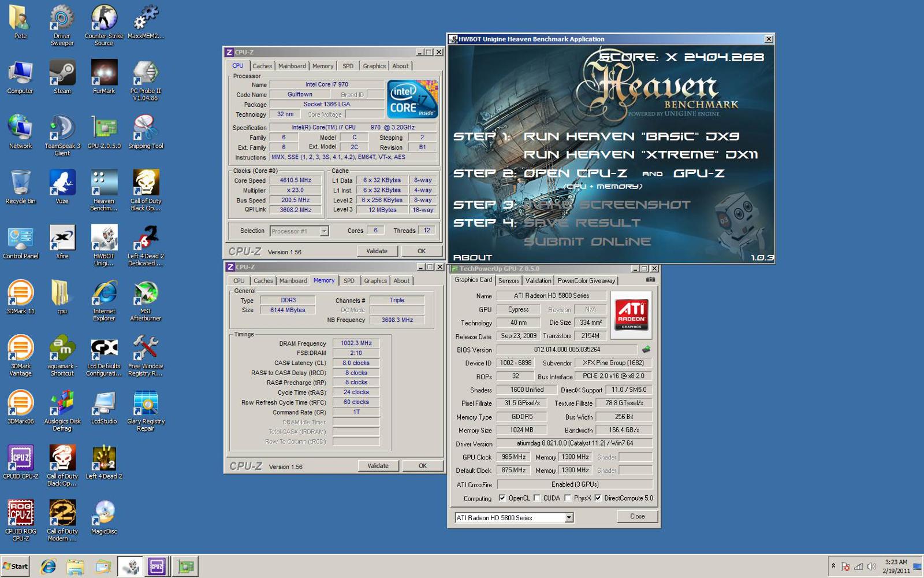The image size is (924, 578).
Task: Open CPUID ROG CPU-Z desktop icon
Action: pos(20,520)
